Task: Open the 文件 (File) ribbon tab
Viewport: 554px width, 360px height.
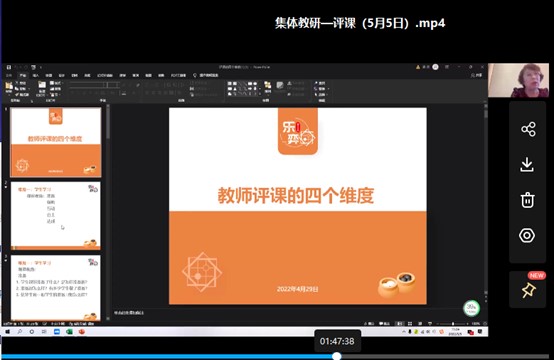Action: click(x=9, y=75)
